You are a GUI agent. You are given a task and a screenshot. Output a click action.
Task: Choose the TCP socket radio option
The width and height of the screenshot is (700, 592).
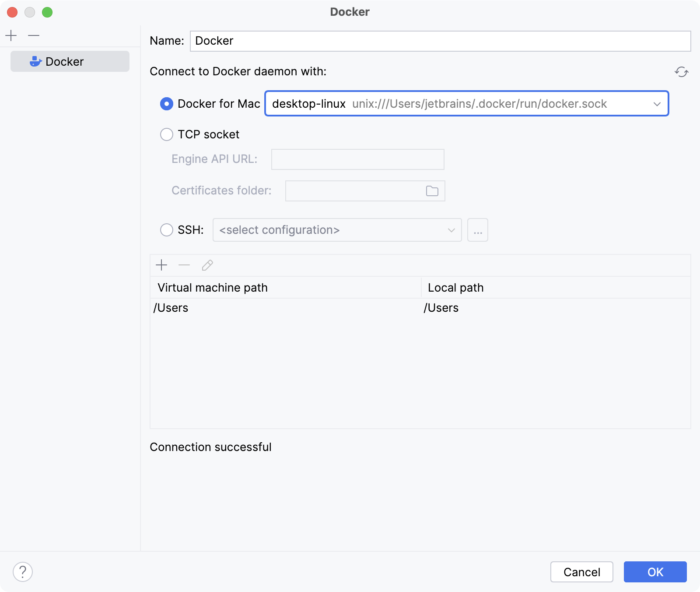(167, 134)
